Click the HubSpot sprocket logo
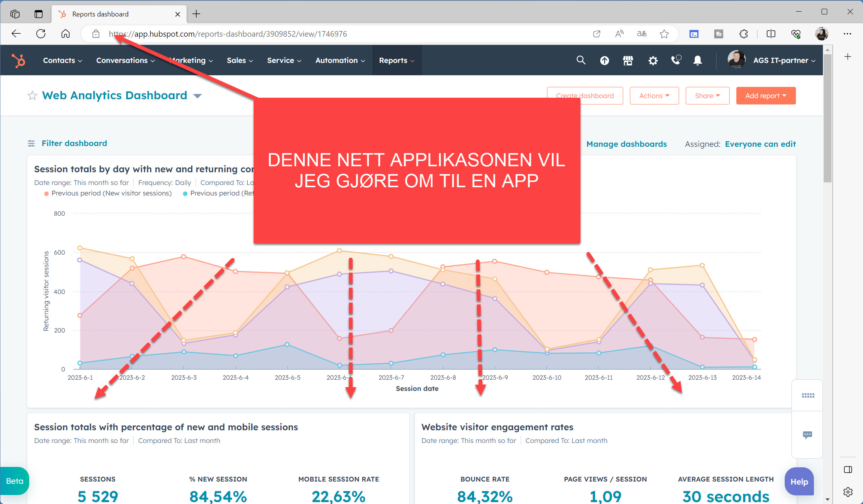 [x=18, y=60]
